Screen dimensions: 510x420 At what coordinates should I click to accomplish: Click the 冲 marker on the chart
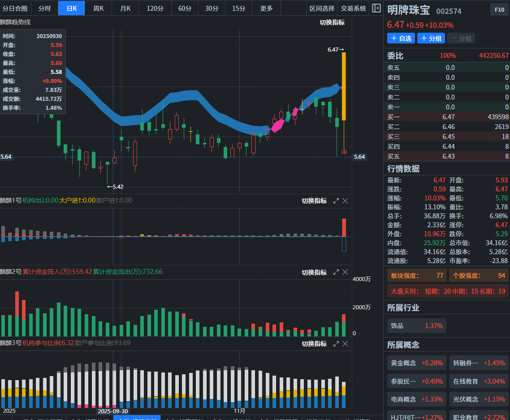[344, 152]
